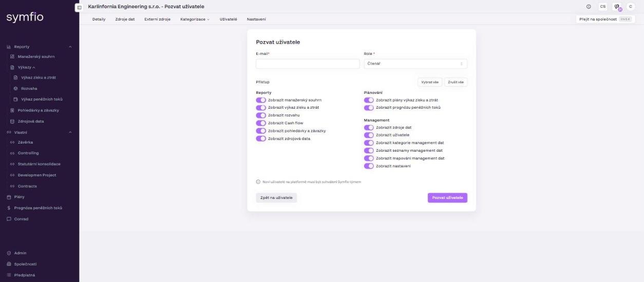This screenshot has height=282, width=644.
Task: Open the Externí zdroje tab
Action: pyautogui.click(x=157, y=19)
